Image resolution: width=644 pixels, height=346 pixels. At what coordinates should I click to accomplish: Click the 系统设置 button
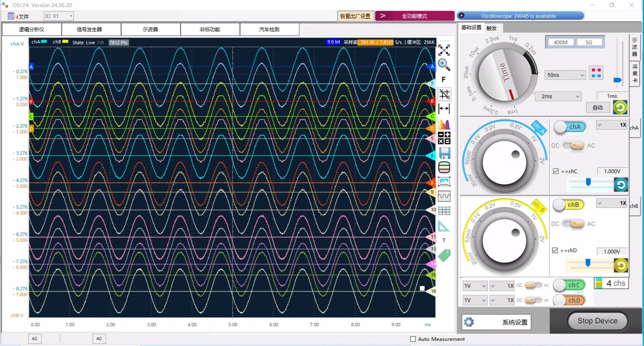tap(496, 322)
